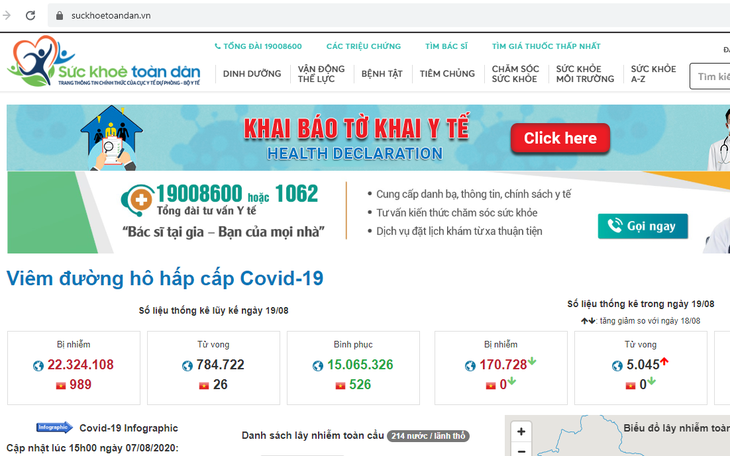Click inside the Tìm kiếm search field

[710, 76]
